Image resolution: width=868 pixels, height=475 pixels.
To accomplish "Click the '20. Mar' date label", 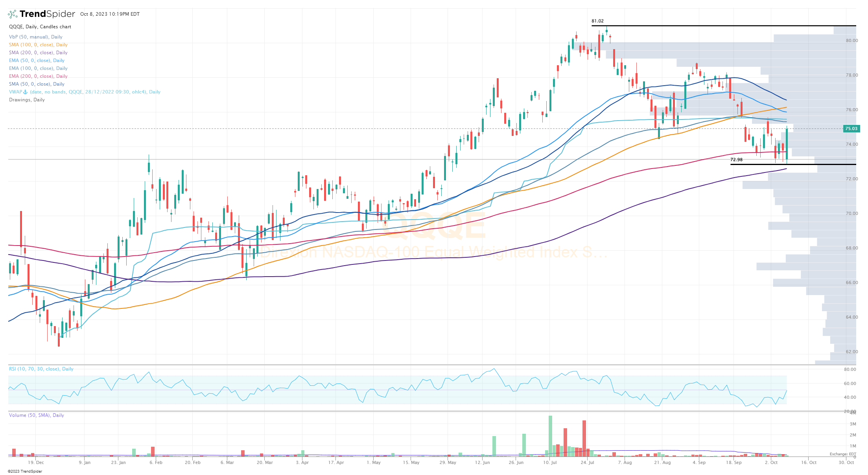I will coord(265,462).
